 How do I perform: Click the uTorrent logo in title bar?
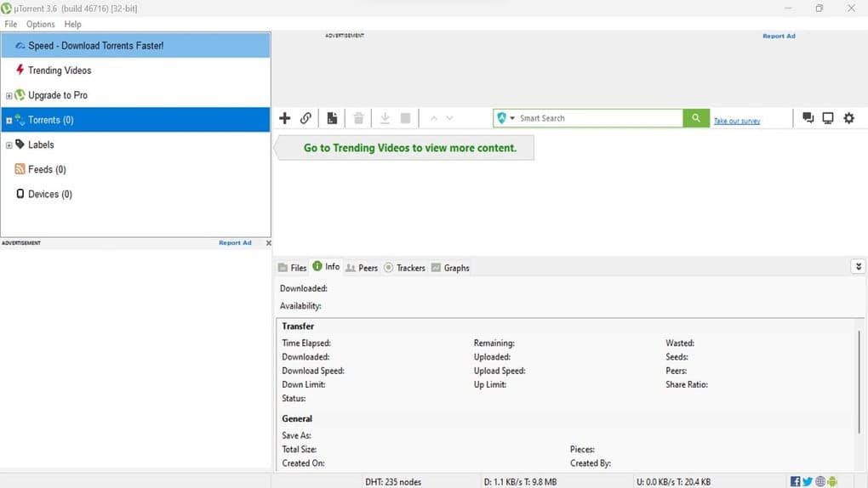pos(6,9)
